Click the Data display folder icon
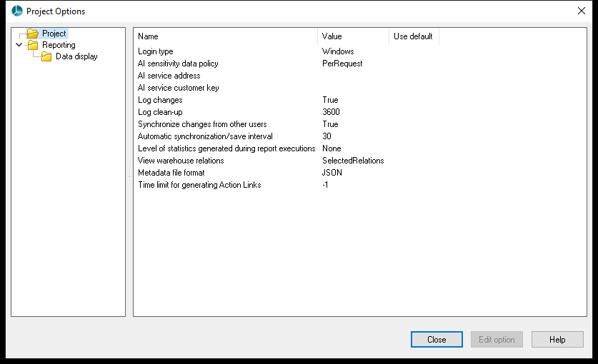The height and width of the screenshot is (364, 598). (46, 57)
